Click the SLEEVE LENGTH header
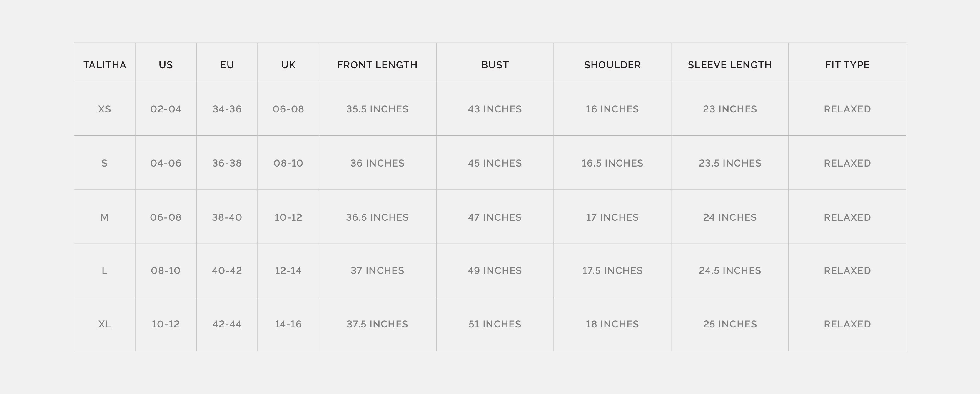This screenshot has height=394, width=980. pyautogui.click(x=729, y=65)
